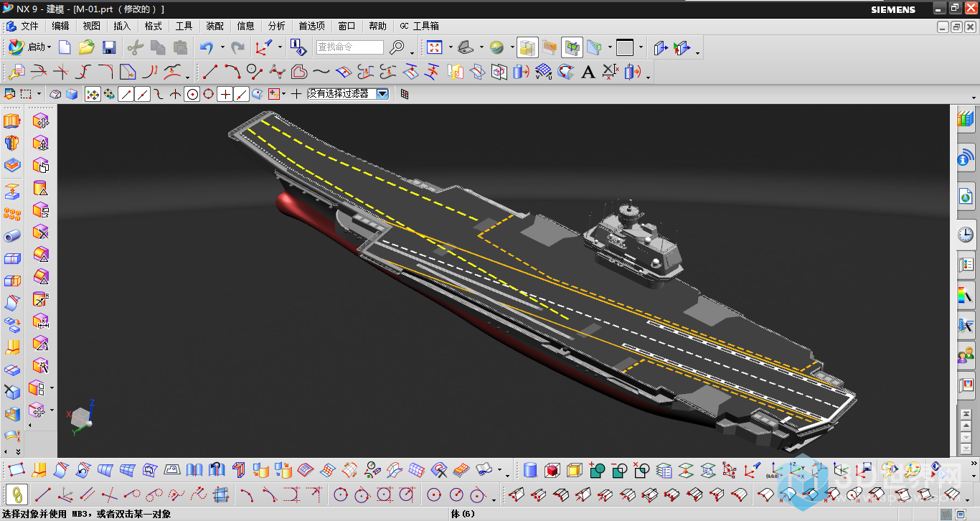Toggle snap to end point

click(x=126, y=94)
